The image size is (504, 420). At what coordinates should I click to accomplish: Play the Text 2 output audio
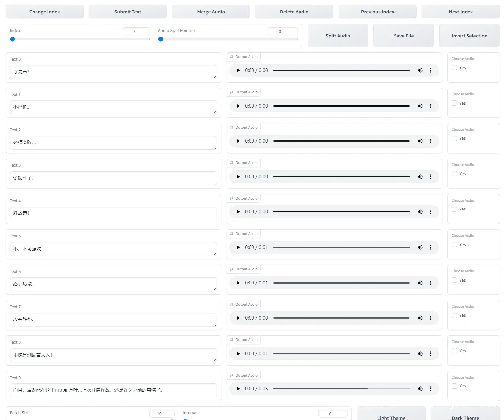pyautogui.click(x=238, y=141)
